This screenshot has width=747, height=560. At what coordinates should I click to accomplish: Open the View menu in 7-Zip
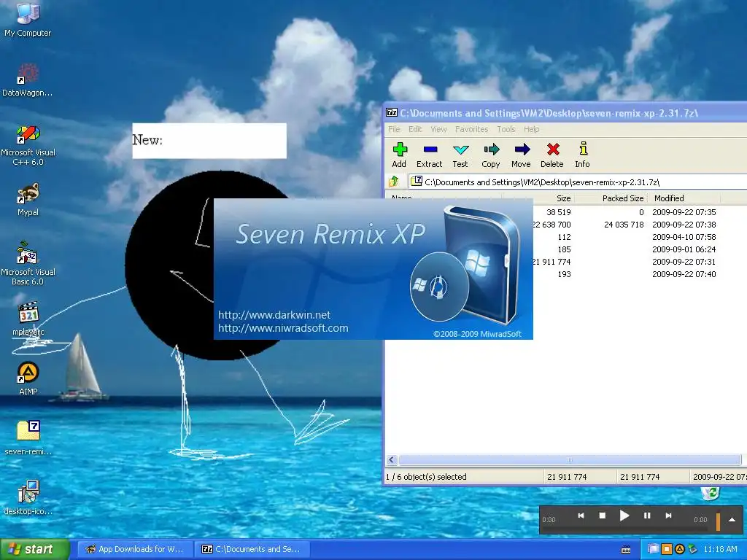[438, 129]
